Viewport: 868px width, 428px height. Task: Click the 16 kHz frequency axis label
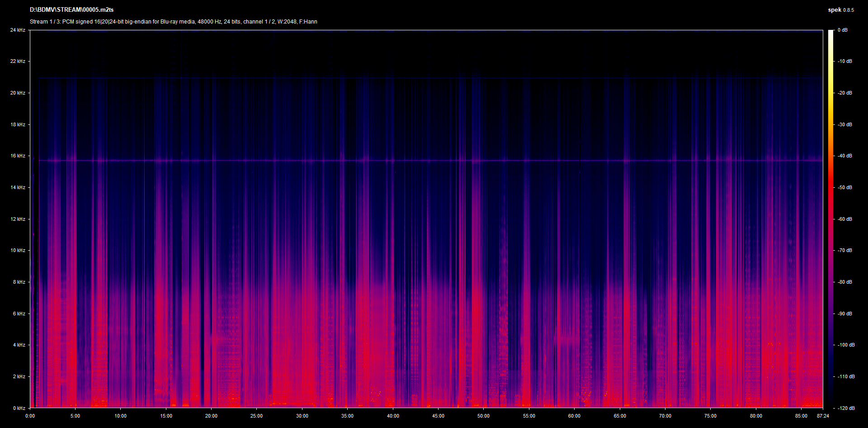[x=18, y=156]
